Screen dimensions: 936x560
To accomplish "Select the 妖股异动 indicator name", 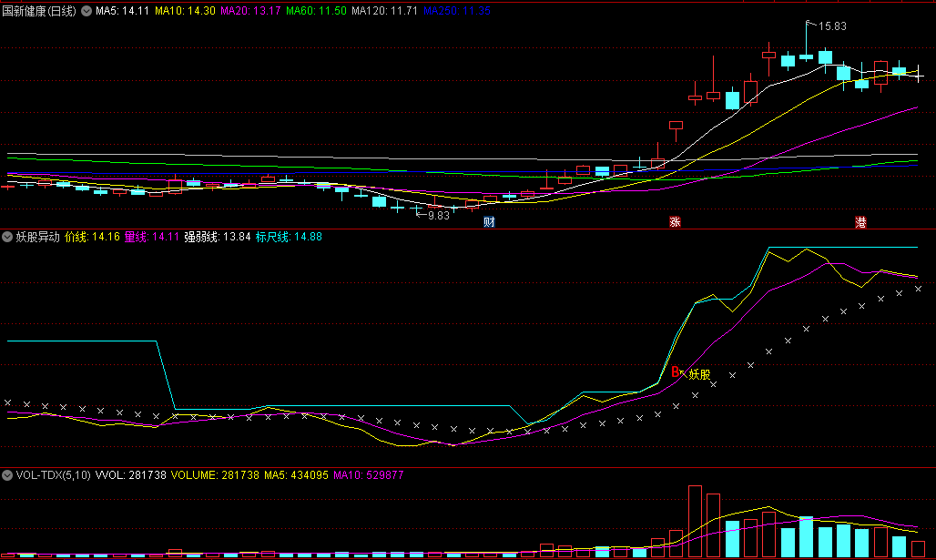I will click(37, 237).
